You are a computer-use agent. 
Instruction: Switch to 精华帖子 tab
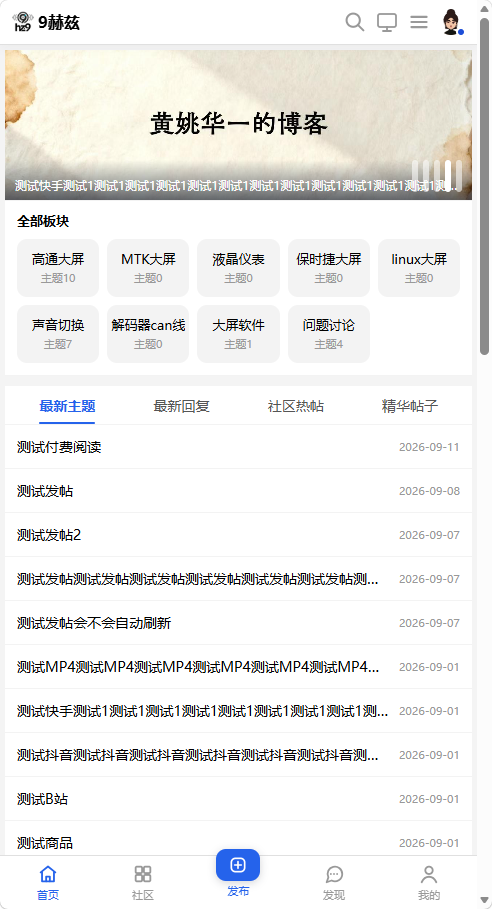(410, 406)
